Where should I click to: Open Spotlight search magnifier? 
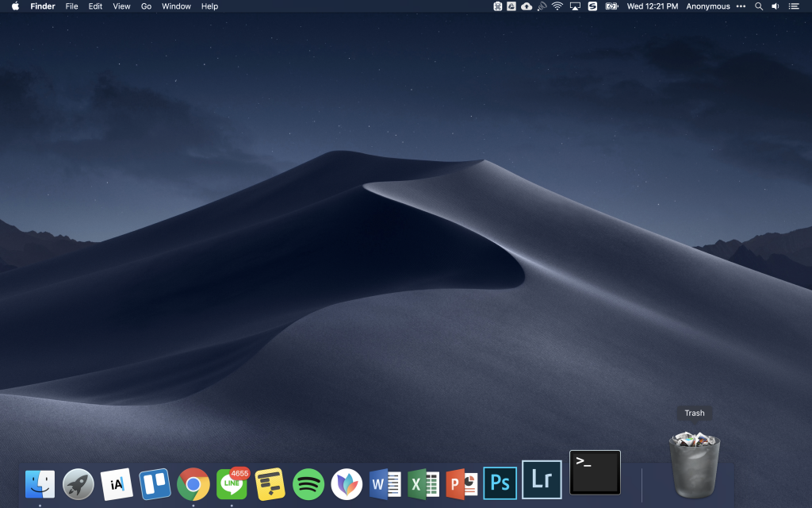[759, 6]
